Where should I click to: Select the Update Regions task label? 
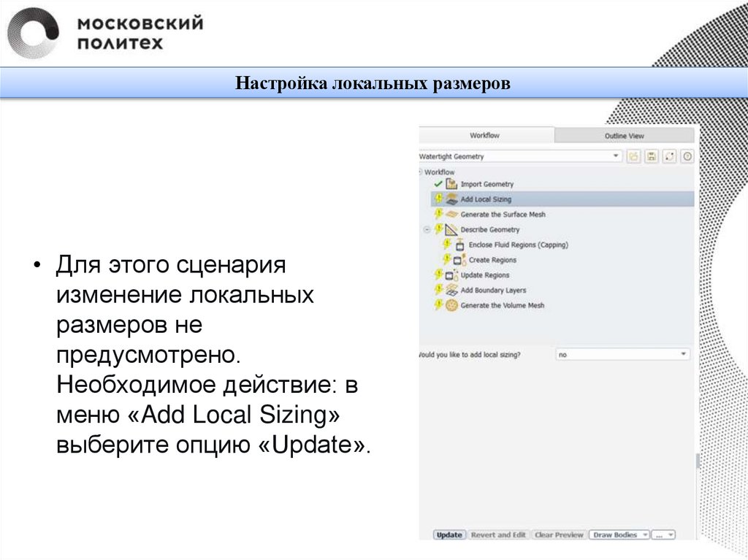485,275
